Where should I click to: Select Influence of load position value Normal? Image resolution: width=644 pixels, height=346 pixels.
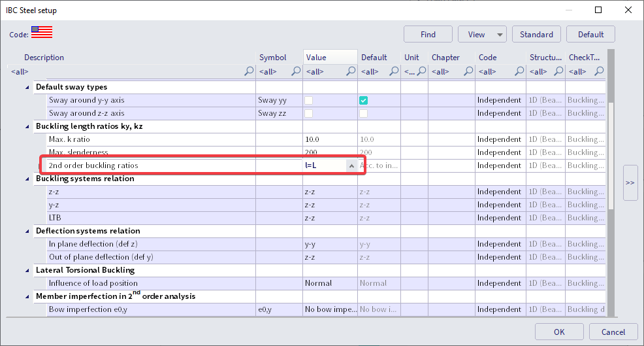point(330,283)
